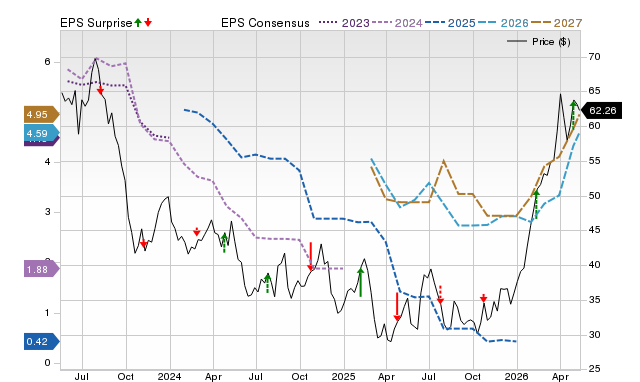Click the 2024 label on the time axis
Image resolution: width=640 pixels, height=382 pixels.
point(169,376)
